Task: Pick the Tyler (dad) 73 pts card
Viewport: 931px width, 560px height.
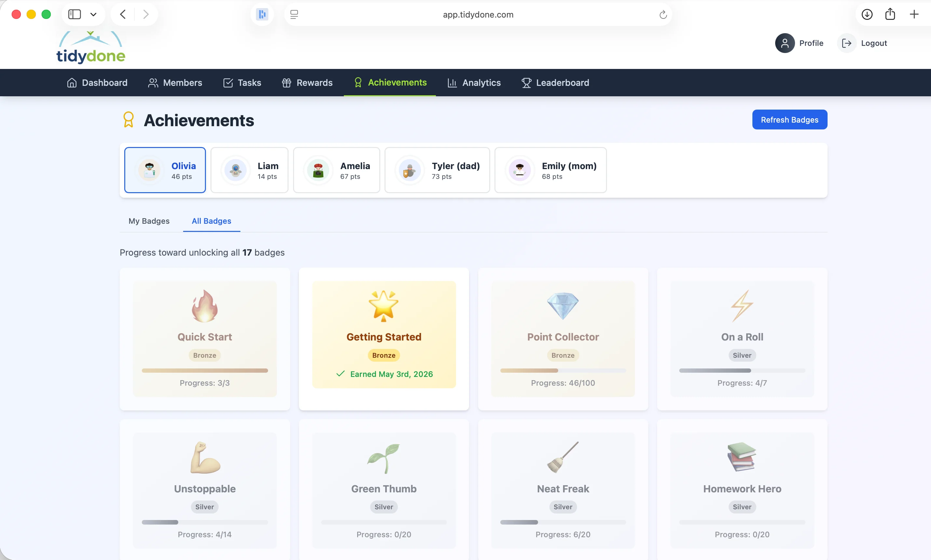Action: (437, 170)
